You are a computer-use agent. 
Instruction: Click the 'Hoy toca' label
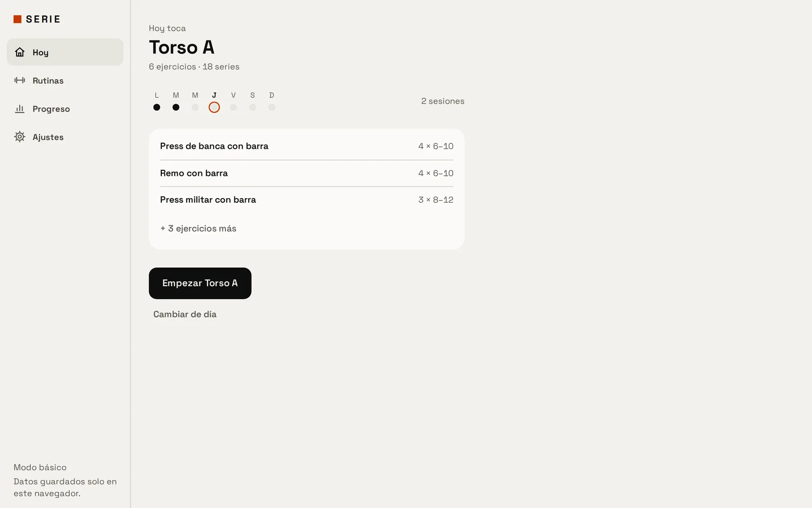[167, 28]
